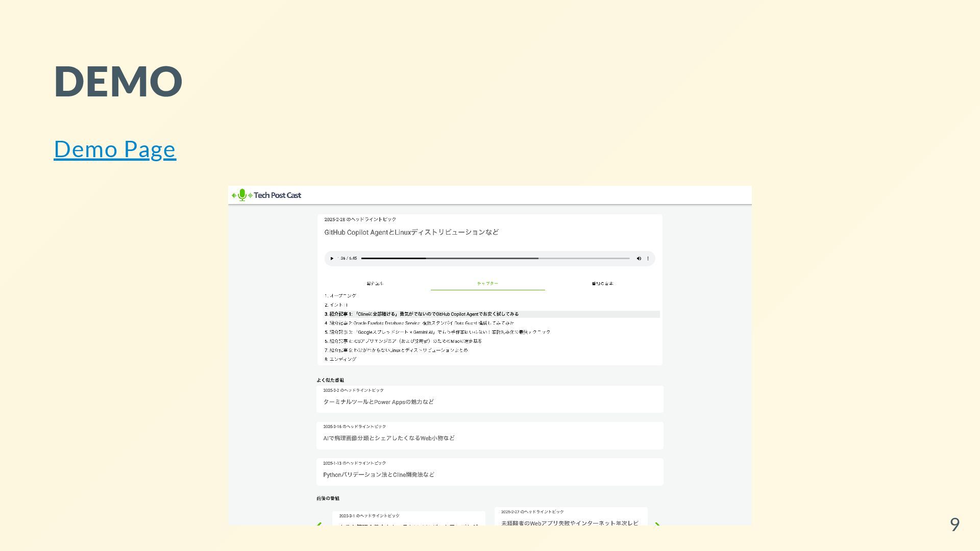Jump to chapter 5 about Google Spreadsheet Gemini
Viewport: 980px width, 551px height.
point(437,332)
